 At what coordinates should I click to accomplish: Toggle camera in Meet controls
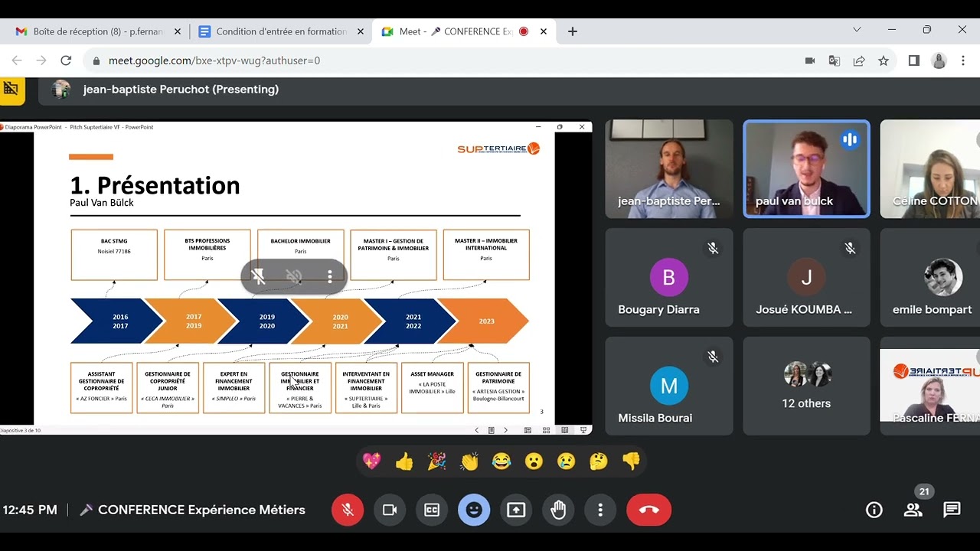pos(390,510)
